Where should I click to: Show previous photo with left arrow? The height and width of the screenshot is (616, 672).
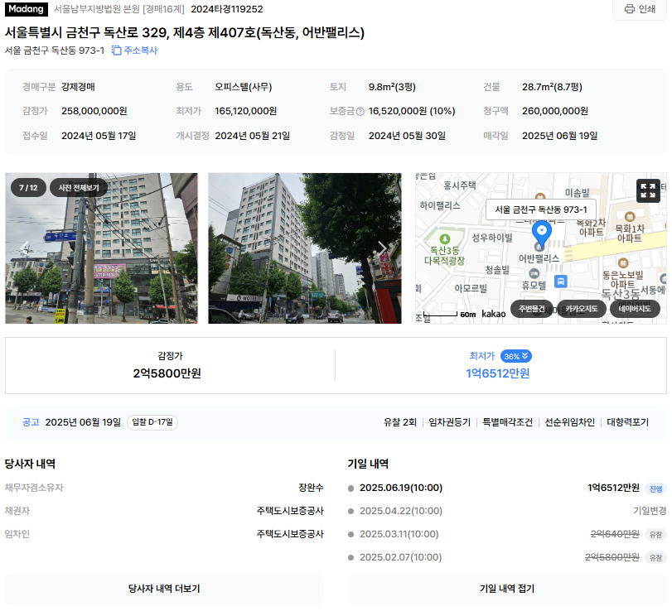(26, 248)
